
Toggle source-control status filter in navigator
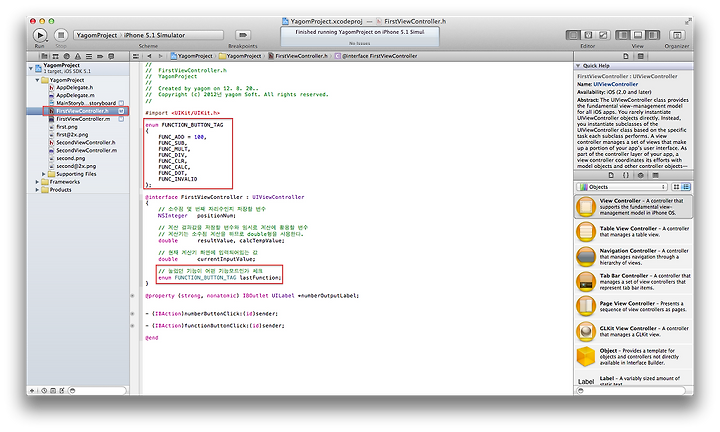53,391
